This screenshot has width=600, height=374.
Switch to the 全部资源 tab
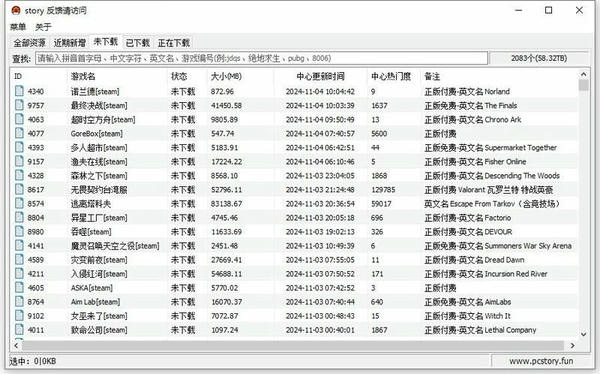point(29,42)
